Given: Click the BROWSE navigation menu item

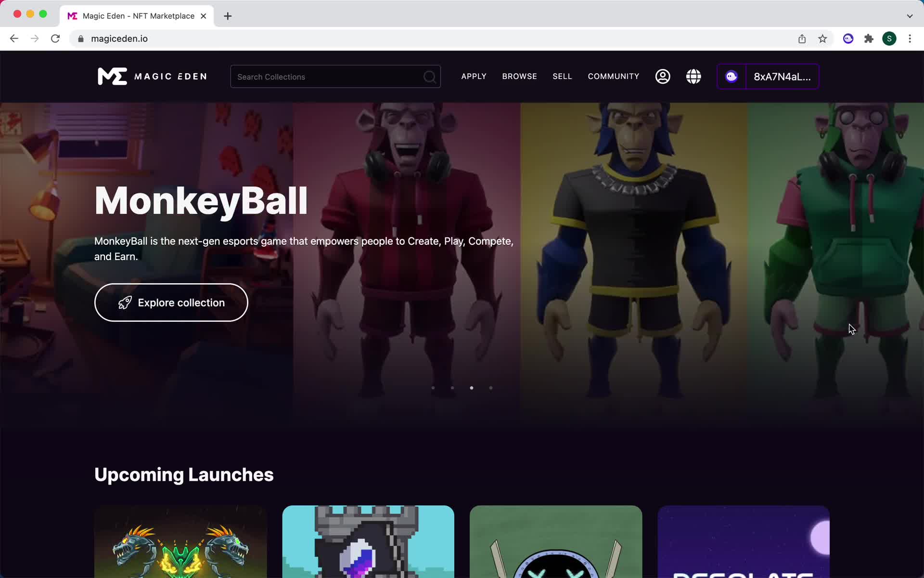Looking at the screenshot, I should tap(520, 76).
